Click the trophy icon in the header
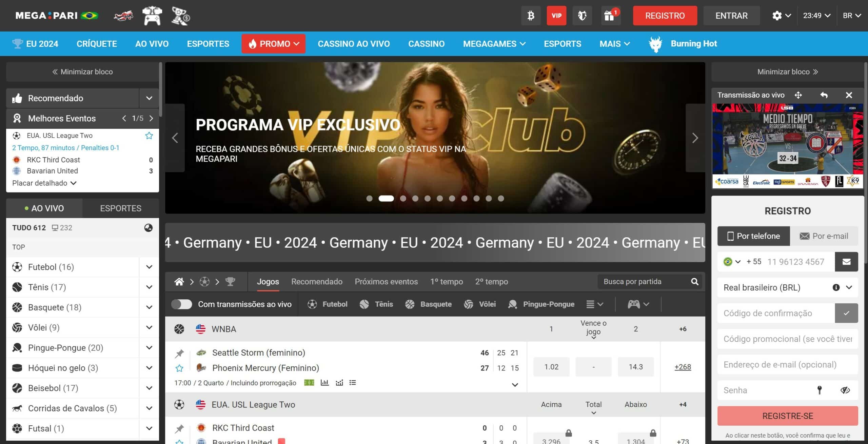This screenshot has height=444, width=868. [x=180, y=16]
